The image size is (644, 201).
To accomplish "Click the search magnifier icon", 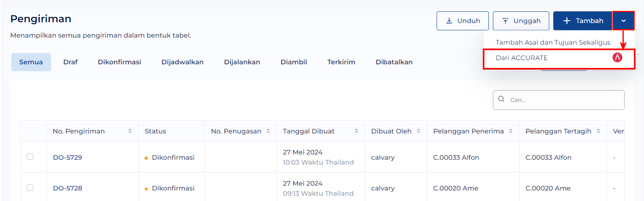I will coord(501,99).
